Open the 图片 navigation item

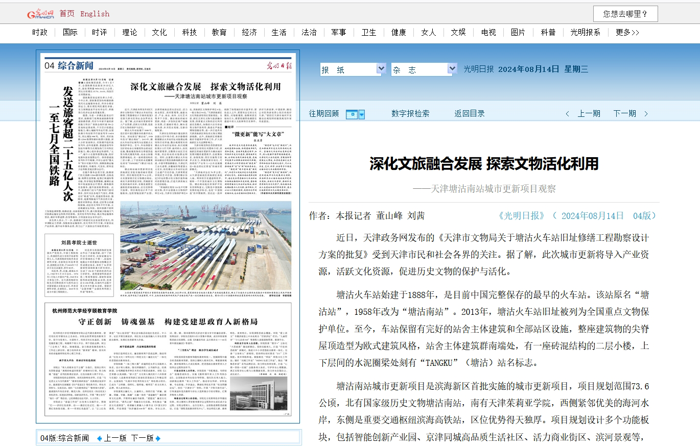click(518, 33)
